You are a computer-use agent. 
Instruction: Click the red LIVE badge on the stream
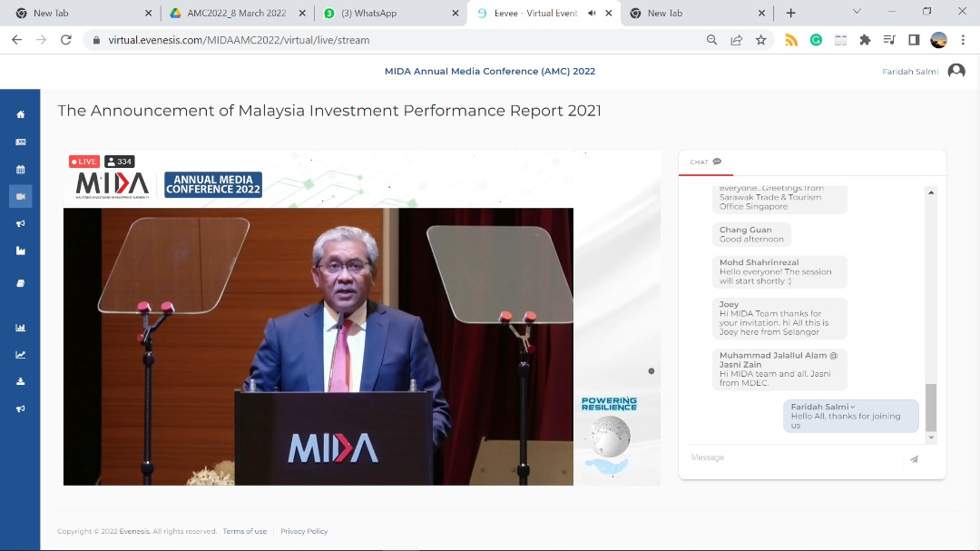pyautogui.click(x=84, y=162)
